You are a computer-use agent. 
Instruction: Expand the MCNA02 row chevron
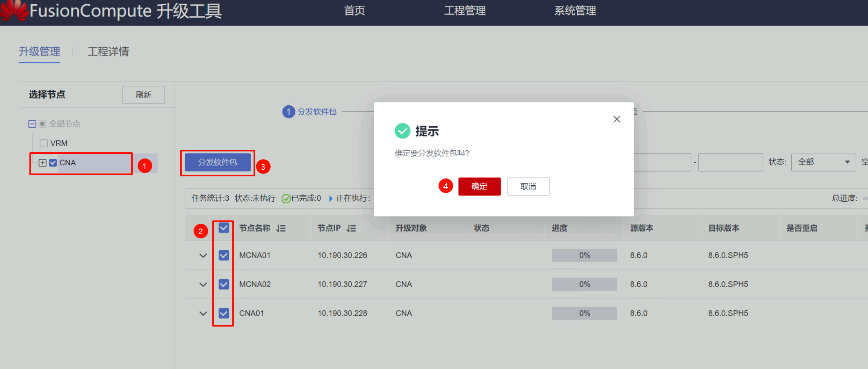click(203, 285)
